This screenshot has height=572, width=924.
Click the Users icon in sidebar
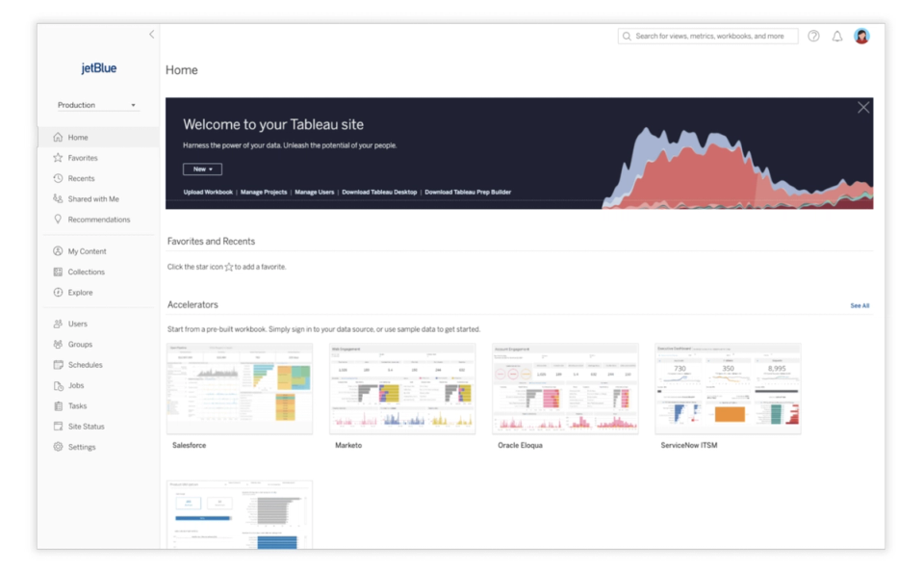point(58,324)
